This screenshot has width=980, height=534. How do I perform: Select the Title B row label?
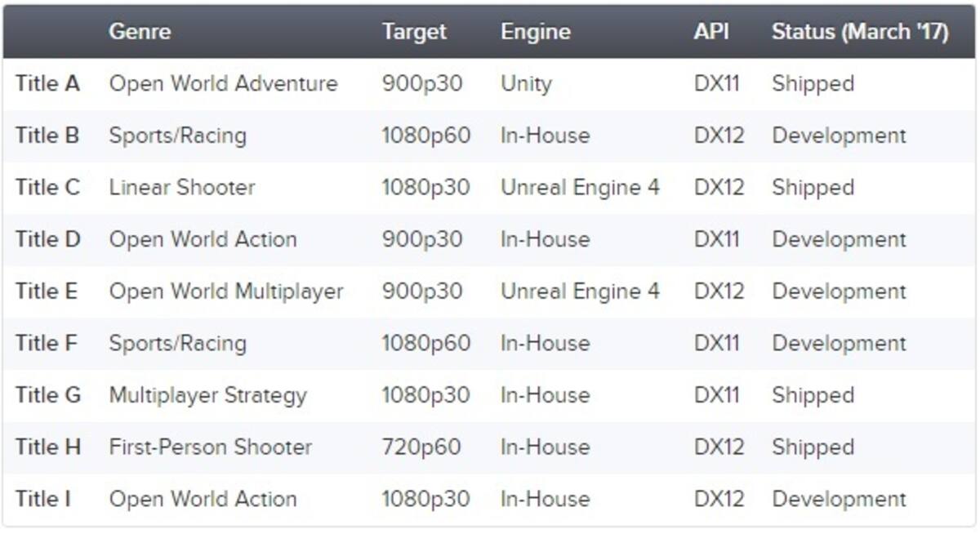pyautogui.click(x=47, y=136)
